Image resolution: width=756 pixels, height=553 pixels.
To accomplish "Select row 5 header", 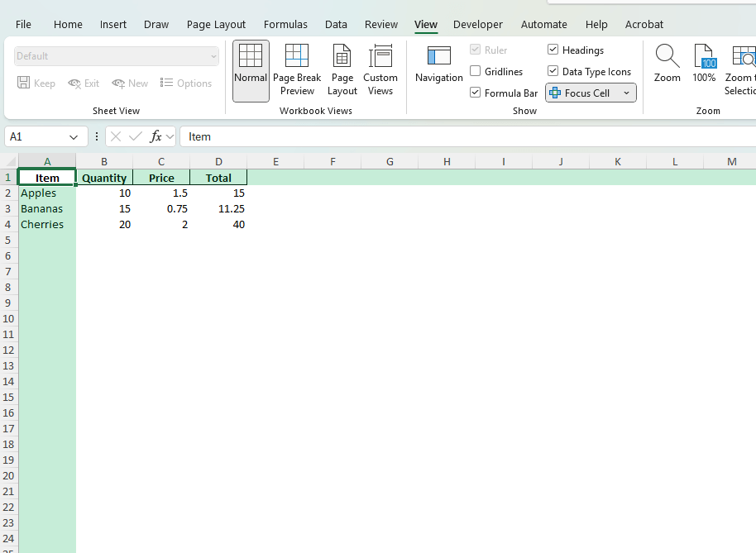I will [8, 241].
